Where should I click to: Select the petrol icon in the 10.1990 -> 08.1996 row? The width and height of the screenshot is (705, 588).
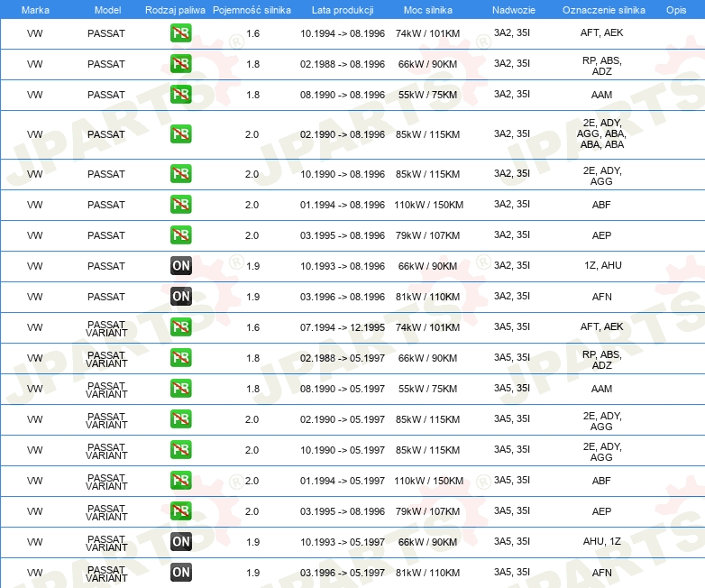(180, 174)
